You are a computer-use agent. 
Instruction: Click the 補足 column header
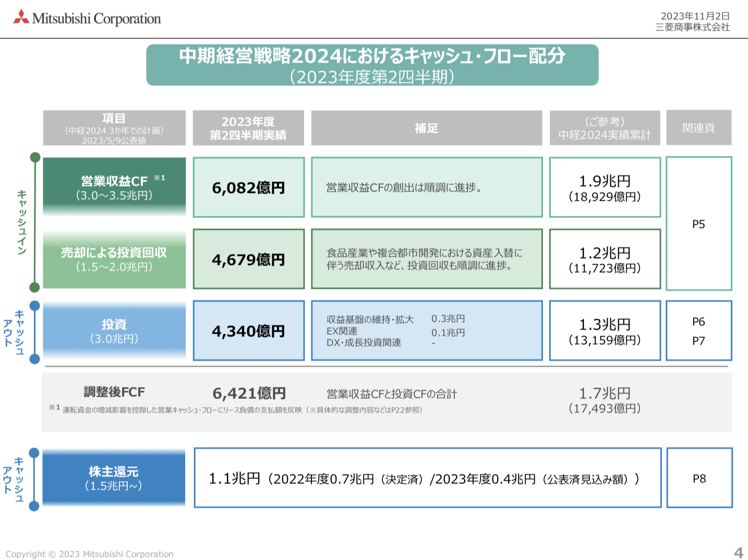point(427,128)
